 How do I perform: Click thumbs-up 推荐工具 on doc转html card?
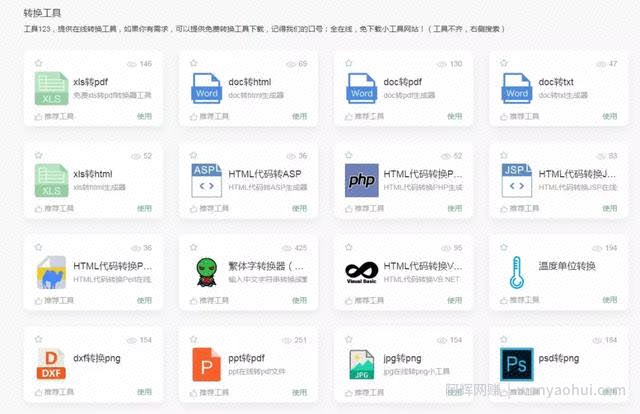[209, 116]
